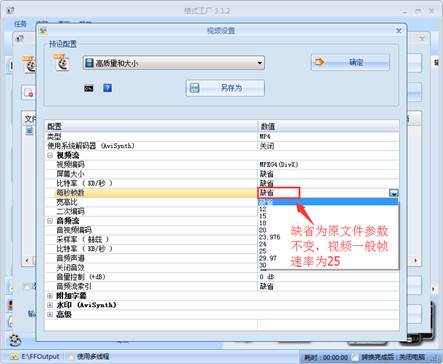This screenshot has height=364, width=443.
Task: Click the film reel preset icon in the video settings dialog
Action: [x=62, y=62]
